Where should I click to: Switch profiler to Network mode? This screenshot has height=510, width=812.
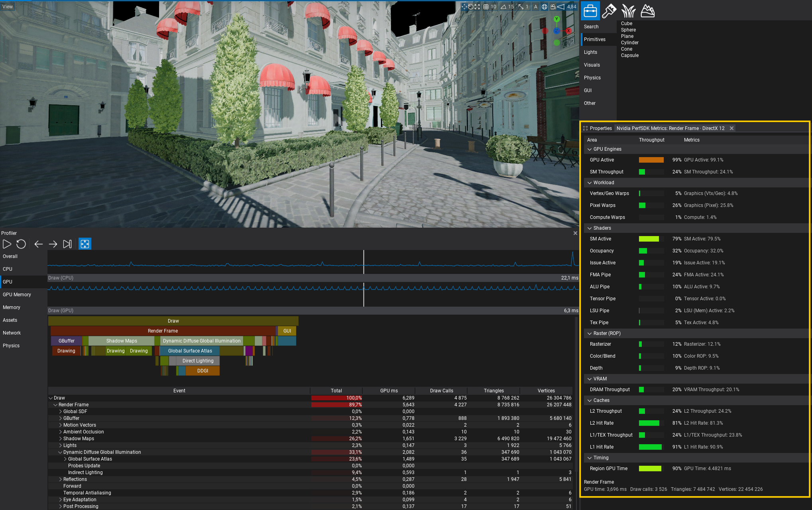(24, 333)
